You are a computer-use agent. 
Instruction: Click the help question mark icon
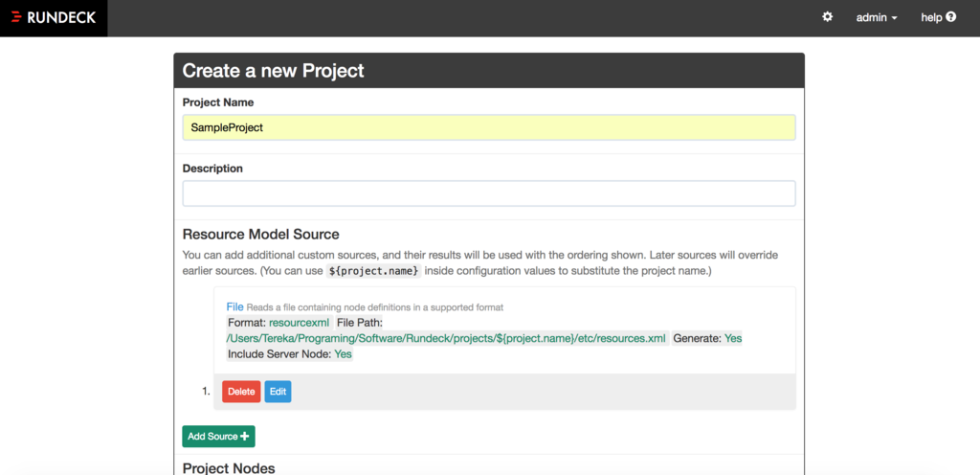[951, 17]
